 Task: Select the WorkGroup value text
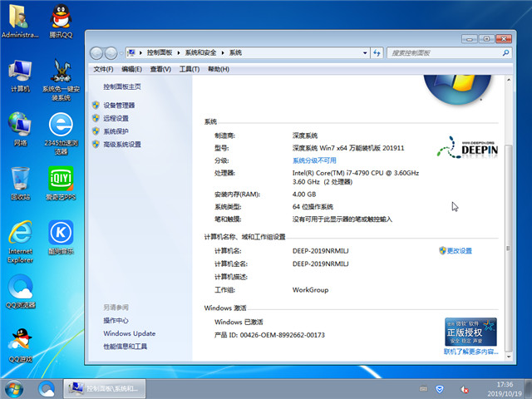310,290
